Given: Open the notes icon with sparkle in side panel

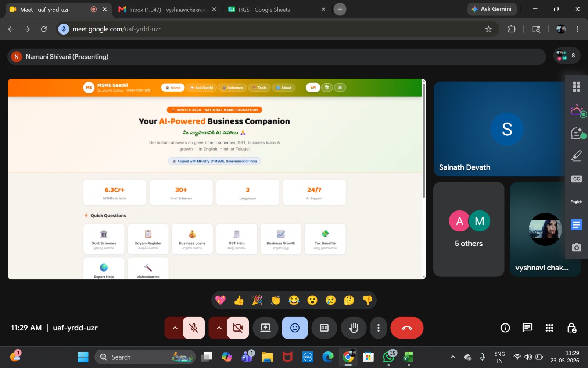Looking at the screenshot, I should [x=578, y=133].
